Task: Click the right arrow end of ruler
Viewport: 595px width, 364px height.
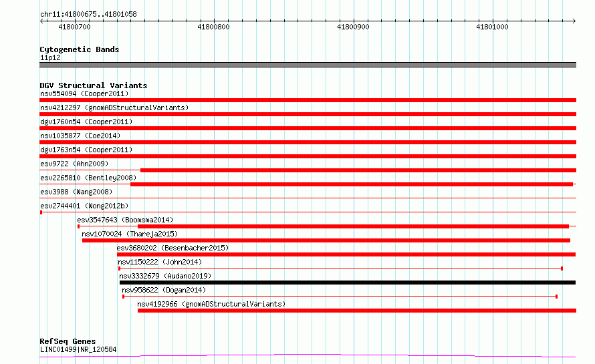Action: pos(574,21)
